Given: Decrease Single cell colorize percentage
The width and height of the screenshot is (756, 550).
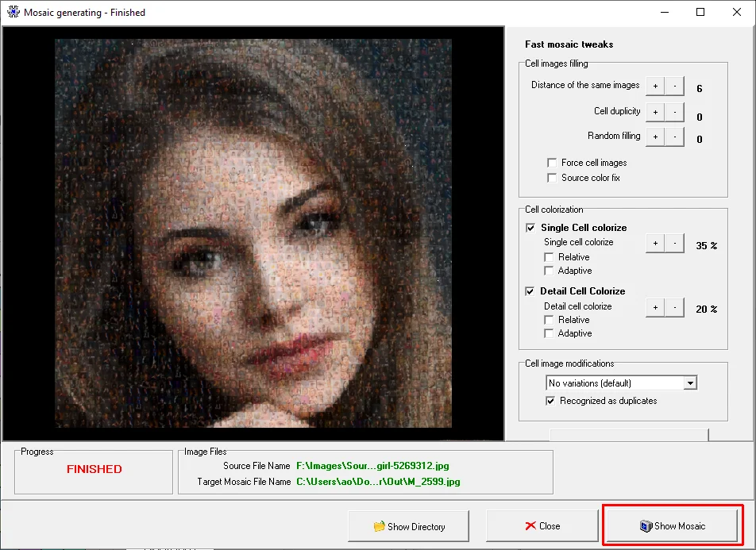Looking at the screenshot, I should click(674, 244).
